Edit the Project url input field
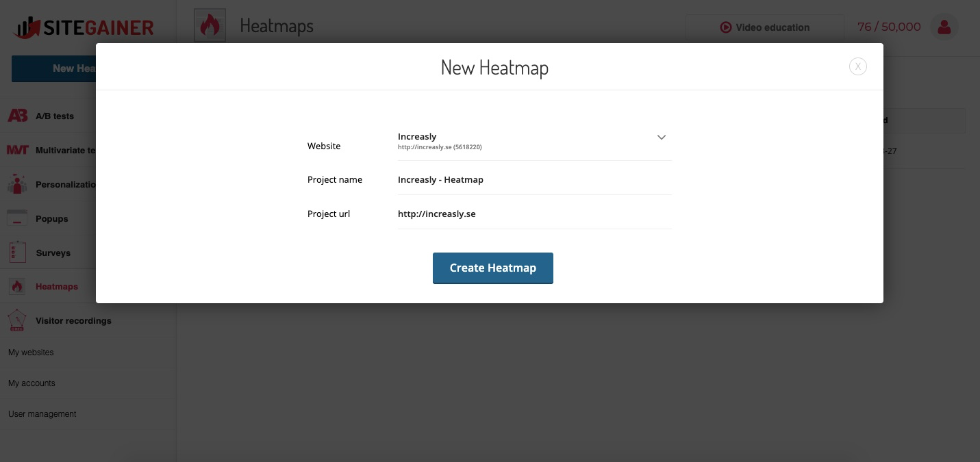 click(x=535, y=214)
